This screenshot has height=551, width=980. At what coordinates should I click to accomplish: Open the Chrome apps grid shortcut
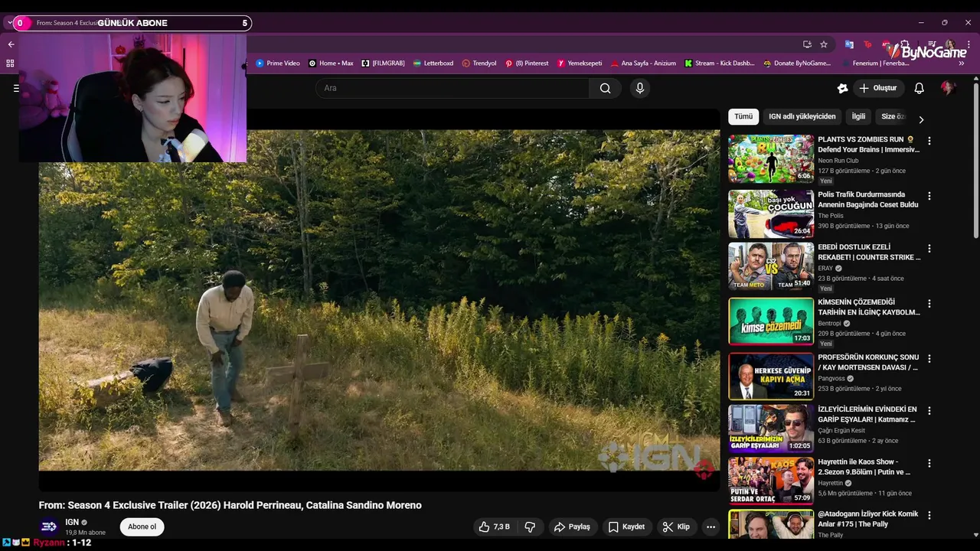[x=10, y=64]
